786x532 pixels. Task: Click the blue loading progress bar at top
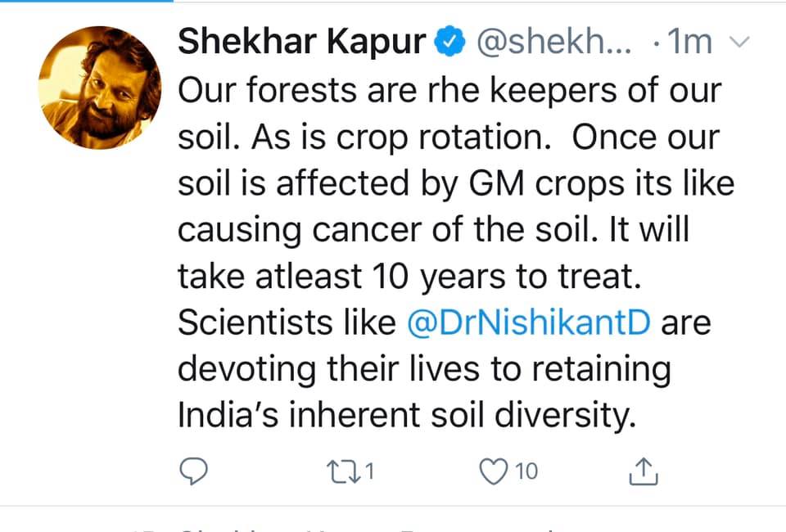[x=86, y=1]
